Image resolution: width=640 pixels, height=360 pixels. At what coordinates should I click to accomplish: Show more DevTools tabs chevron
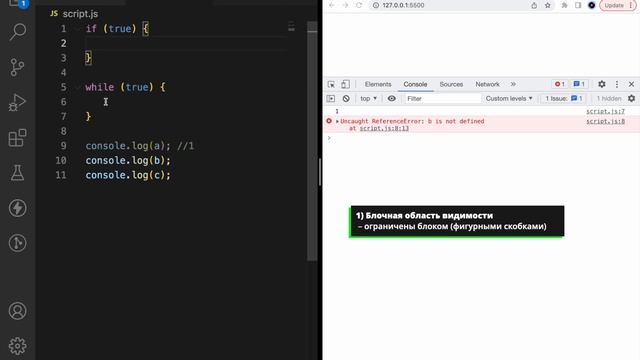(x=513, y=84)
